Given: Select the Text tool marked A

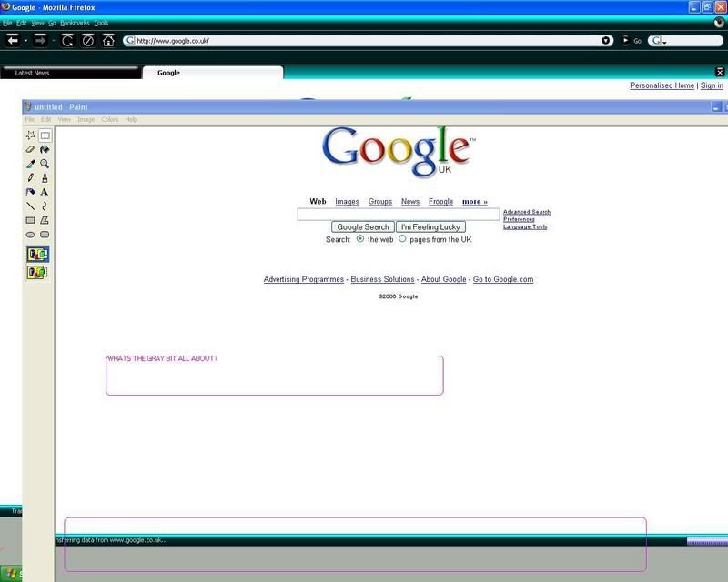Looking at the screenshot, I should click(45, 192).
